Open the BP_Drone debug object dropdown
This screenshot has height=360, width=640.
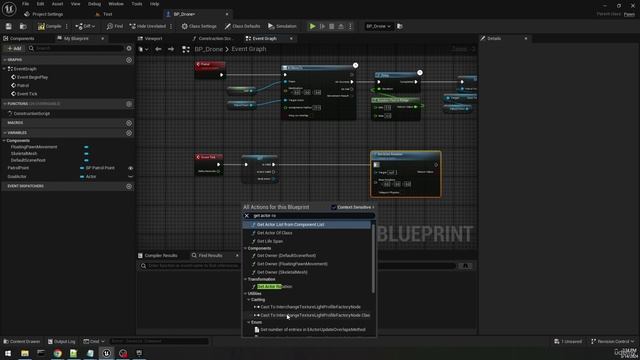(x=378, y=26)
